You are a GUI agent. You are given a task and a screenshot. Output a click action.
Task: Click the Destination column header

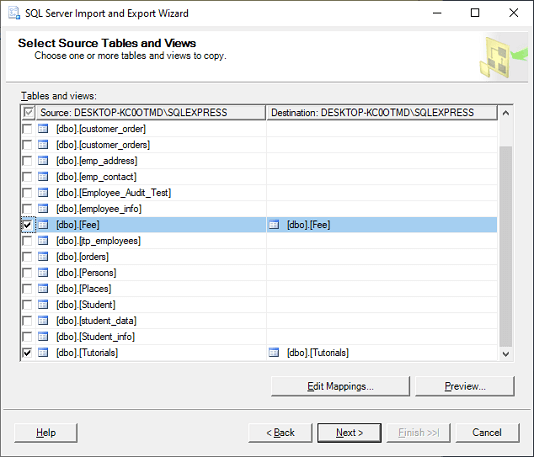pyautogui.click(x=382, y=112)
